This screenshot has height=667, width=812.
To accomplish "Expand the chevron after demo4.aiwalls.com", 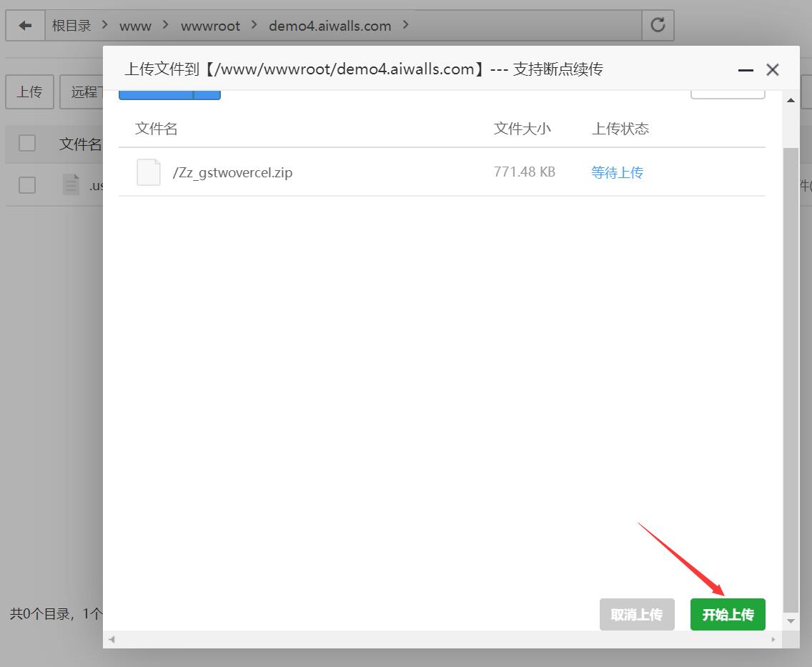I will [x=406, y=26].
